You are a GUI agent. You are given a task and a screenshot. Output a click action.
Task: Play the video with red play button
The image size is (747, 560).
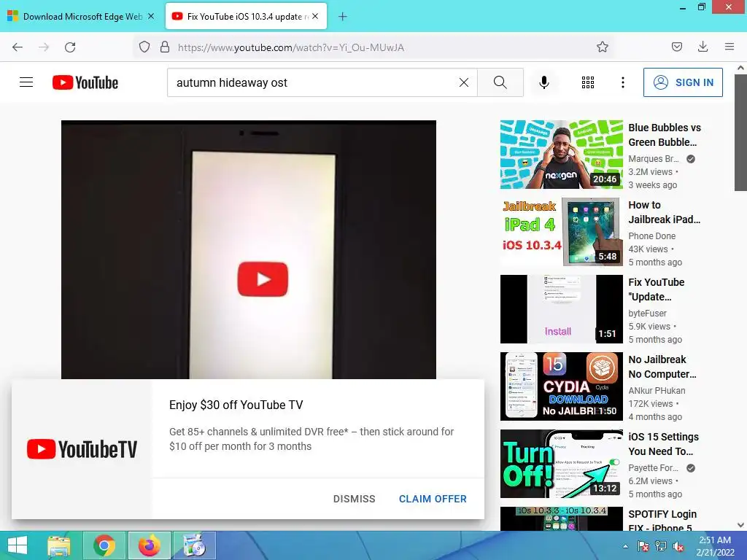point(263,279)
